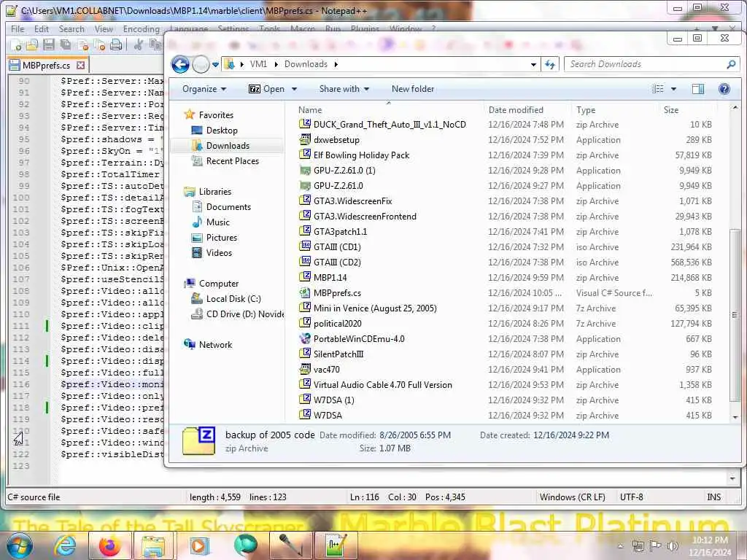Click the Open file icon in Notepad++ toolbar
This screenshot has width=747, height=560.
[x=32, y=45]
